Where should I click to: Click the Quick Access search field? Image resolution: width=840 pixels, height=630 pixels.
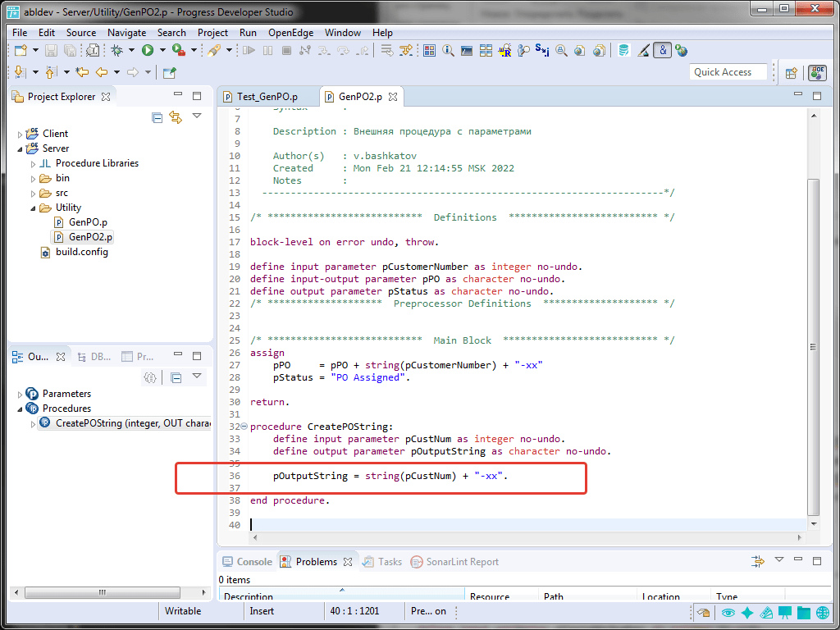coord(728,72)
